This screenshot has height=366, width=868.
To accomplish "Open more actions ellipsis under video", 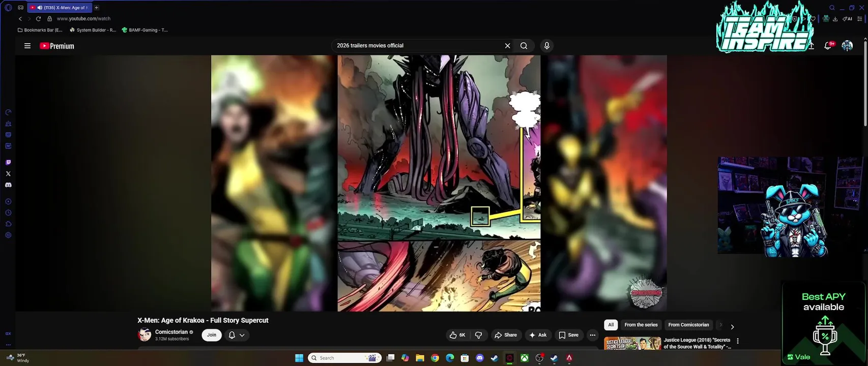I will 592,335.
